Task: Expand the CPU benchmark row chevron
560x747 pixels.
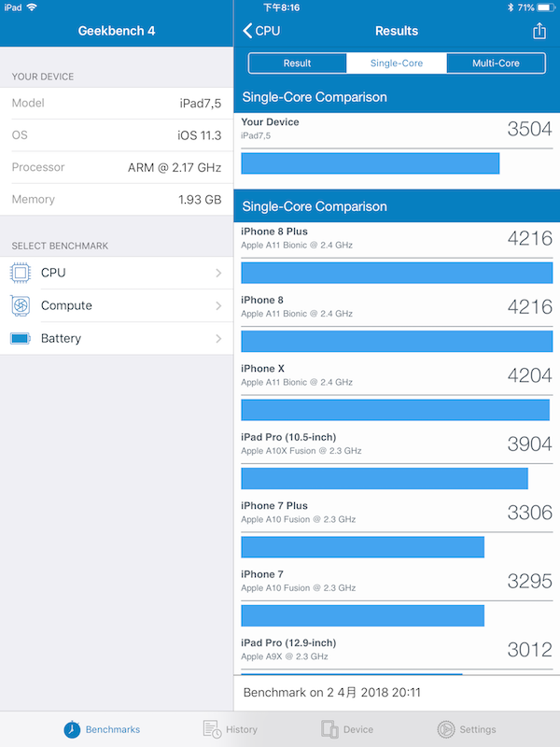Action: tap(218, 273)
